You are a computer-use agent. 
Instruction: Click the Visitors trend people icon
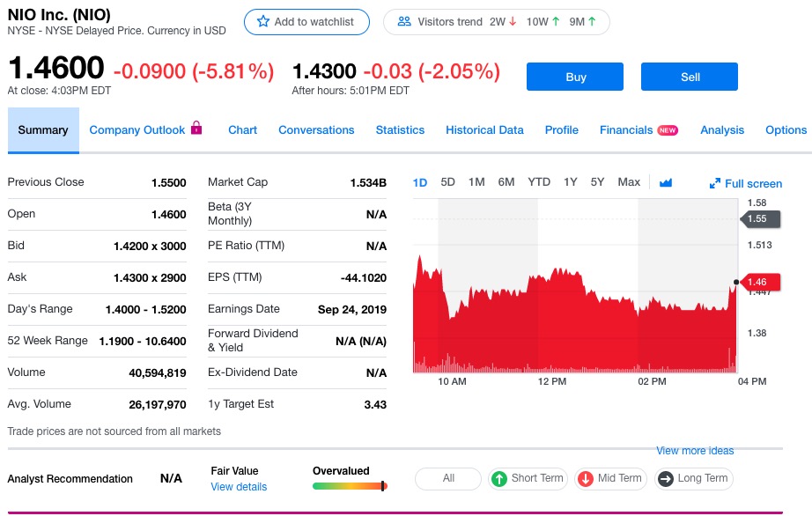tap(404, 22)
